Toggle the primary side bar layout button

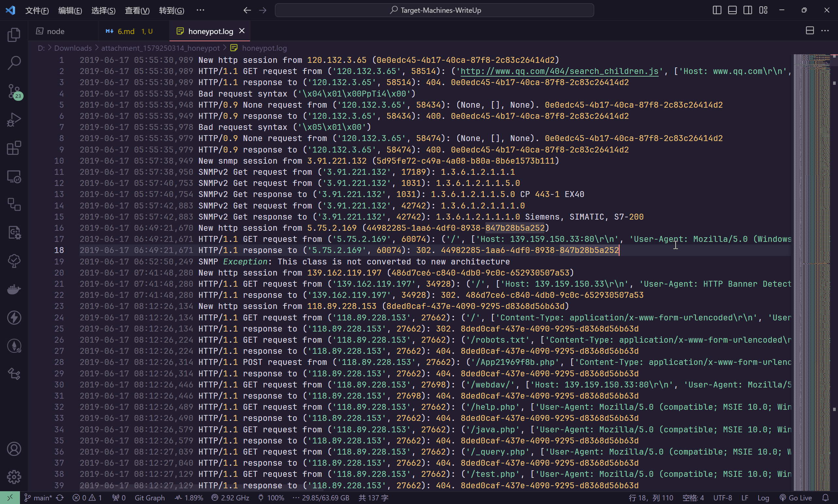point(717,10)
